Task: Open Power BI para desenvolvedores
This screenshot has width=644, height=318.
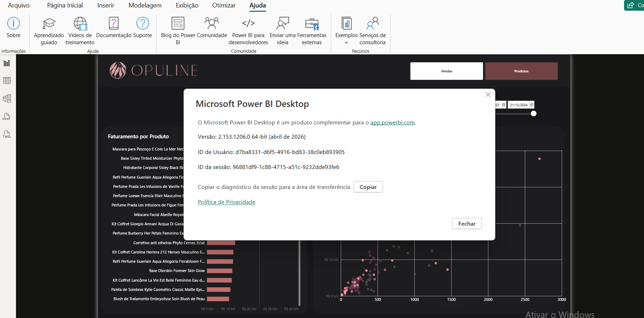Action: [x=248, y=31]
